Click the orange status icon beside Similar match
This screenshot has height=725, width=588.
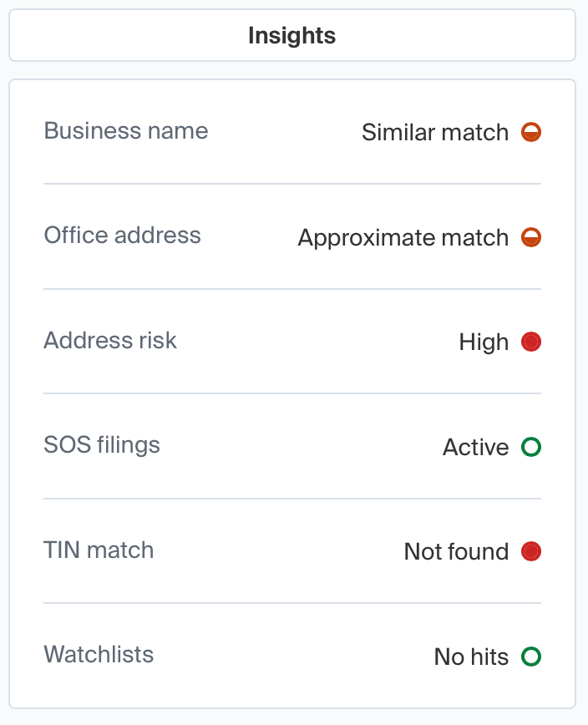531,133
